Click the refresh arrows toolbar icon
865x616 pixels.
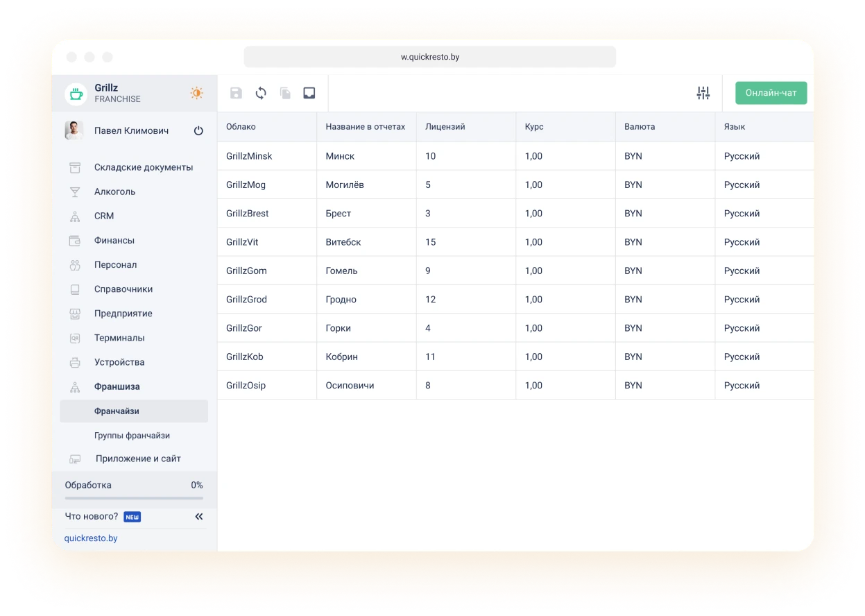point(261,93)
